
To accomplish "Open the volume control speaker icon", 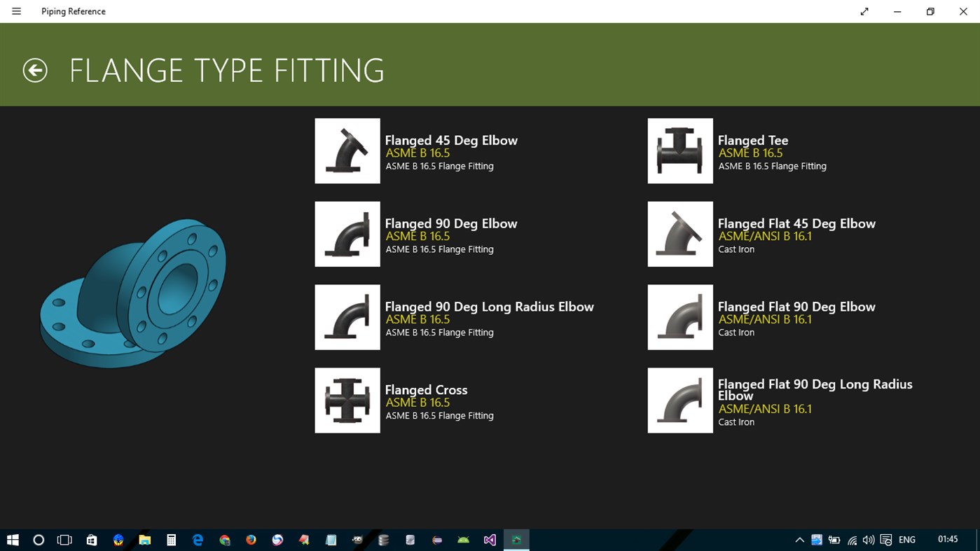I will tap(868, 539).
